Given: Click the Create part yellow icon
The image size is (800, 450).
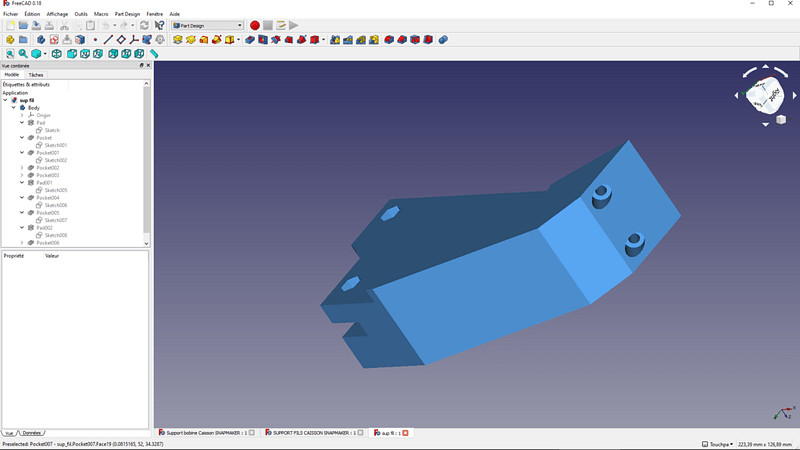Looking at the screenshot, I should pos(10,40).
